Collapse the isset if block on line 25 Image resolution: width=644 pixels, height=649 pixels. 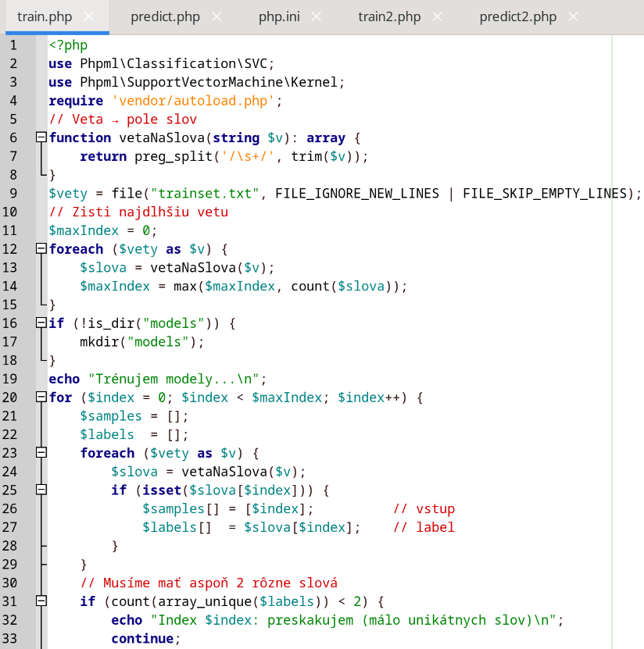pos(41,490)
